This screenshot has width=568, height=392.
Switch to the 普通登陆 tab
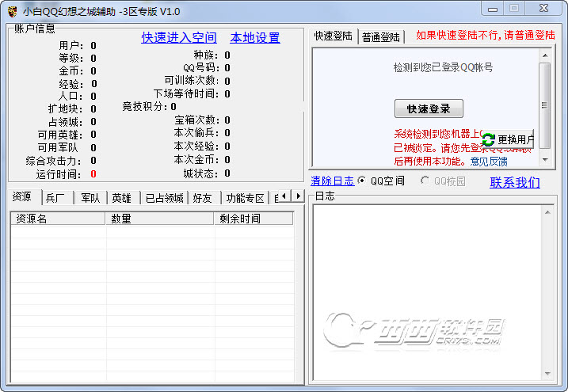tap(381, 37)
